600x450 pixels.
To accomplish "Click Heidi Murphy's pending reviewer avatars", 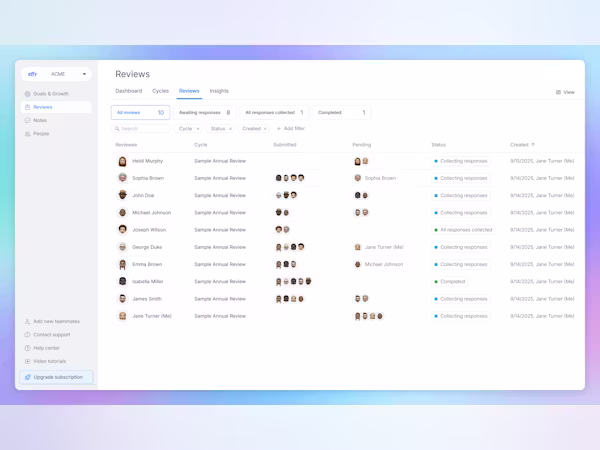I will (x=361, y=161).
